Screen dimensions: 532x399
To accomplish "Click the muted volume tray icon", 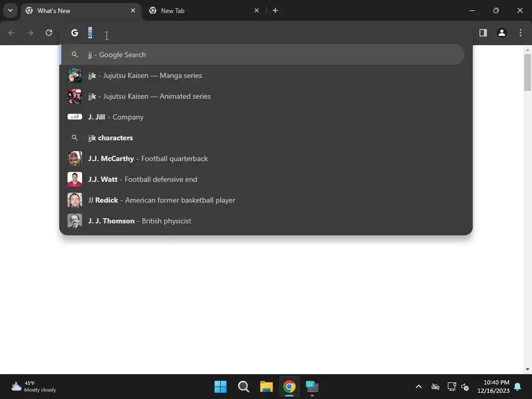I will tap(465, 387).
